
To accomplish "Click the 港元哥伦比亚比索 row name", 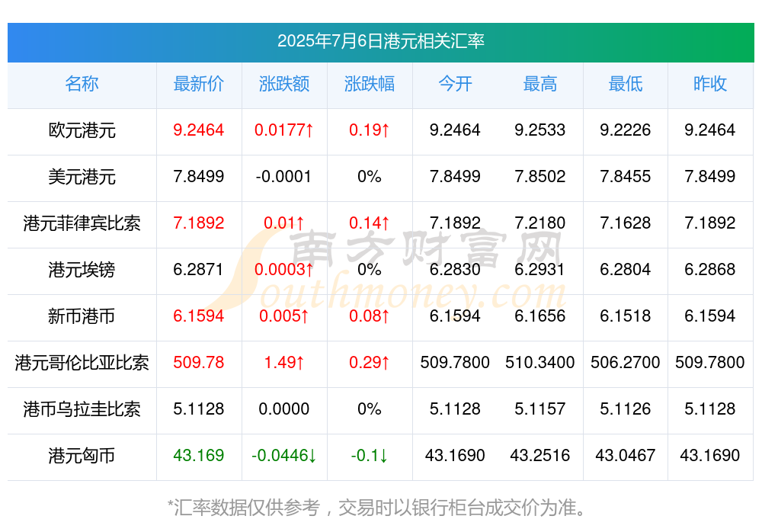I will point(82,363).
